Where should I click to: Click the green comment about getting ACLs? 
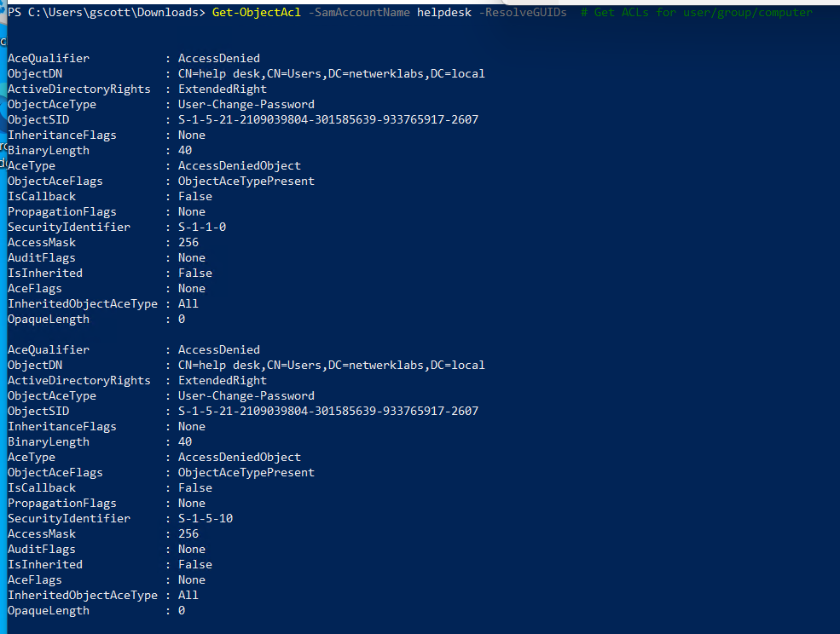(697, 12)
